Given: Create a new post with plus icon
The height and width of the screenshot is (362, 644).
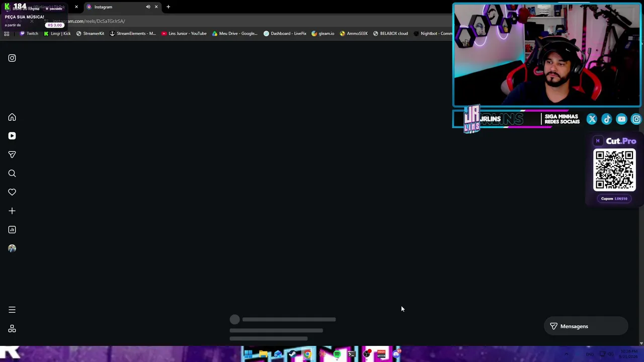Looking at the screenshot, I should coord(12,211).
